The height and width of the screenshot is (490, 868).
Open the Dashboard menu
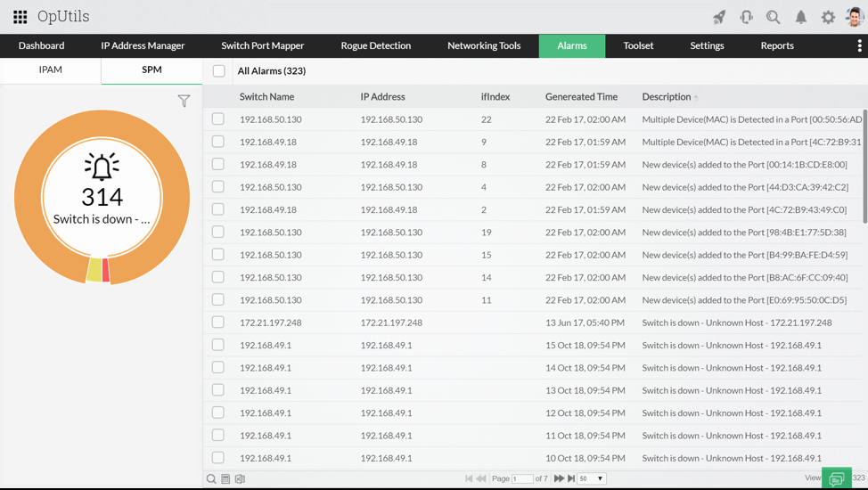pos(42,46)
